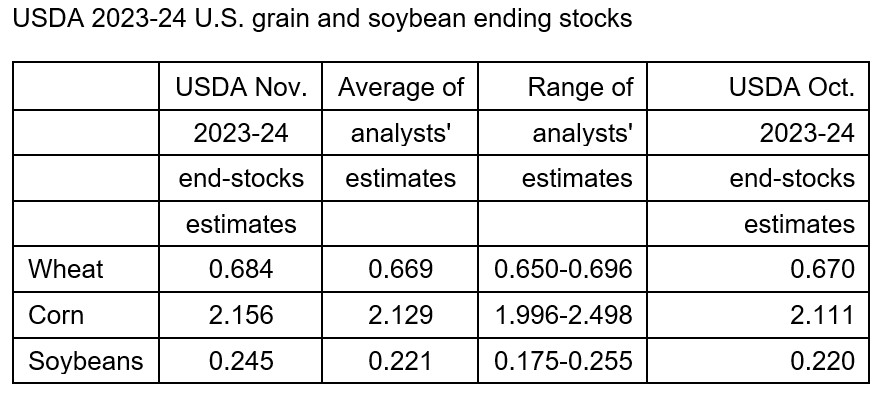Select wheat November value 0.684
Screen dimensions: 876x394
point(241,269)
